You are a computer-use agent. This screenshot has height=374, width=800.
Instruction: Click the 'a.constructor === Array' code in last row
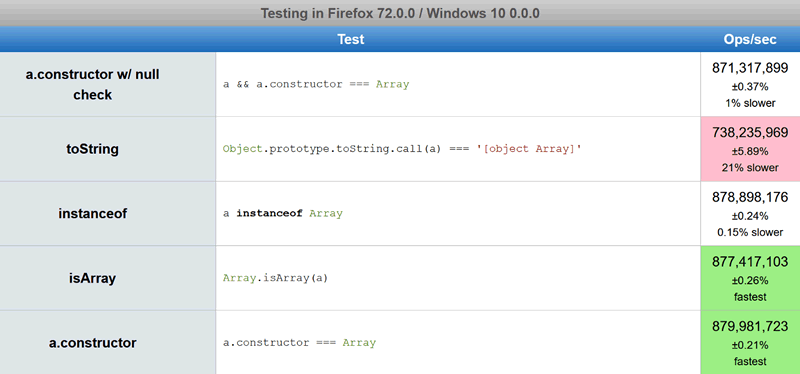click(x=299, y=343)
